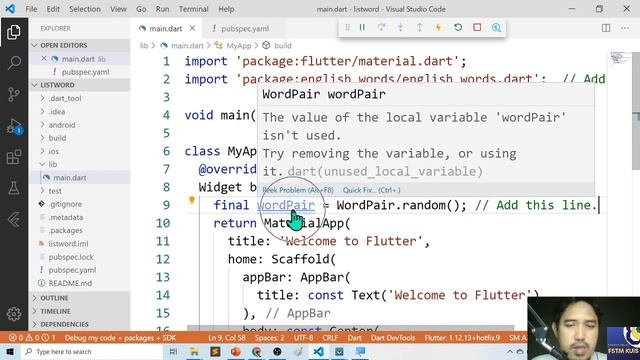Image resolution: width=640 pixels, height=360 pixels.
Task: Restart the debug session
Action: [458, 27]
